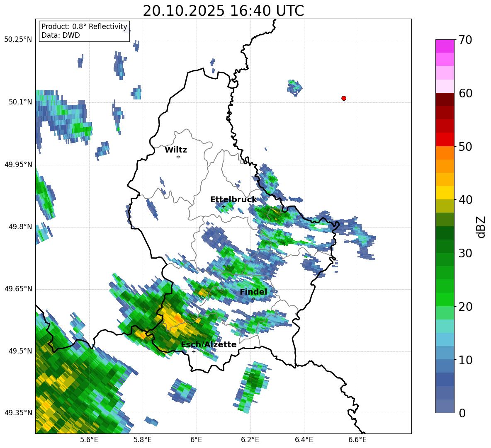Screen dimensions: 491x448
Task: Click the 0 tick on colorbar
Action: click(462, 413)
